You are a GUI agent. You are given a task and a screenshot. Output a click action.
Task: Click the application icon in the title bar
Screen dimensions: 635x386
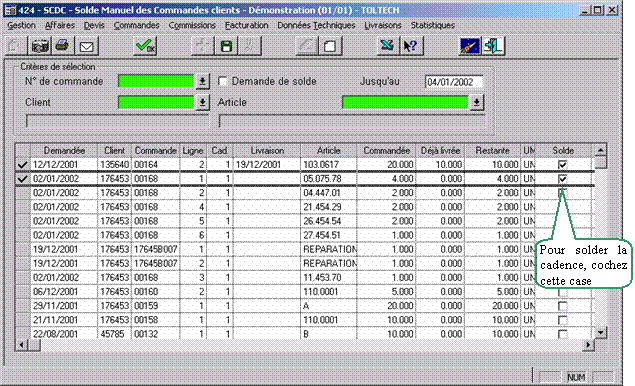(11, 10)
